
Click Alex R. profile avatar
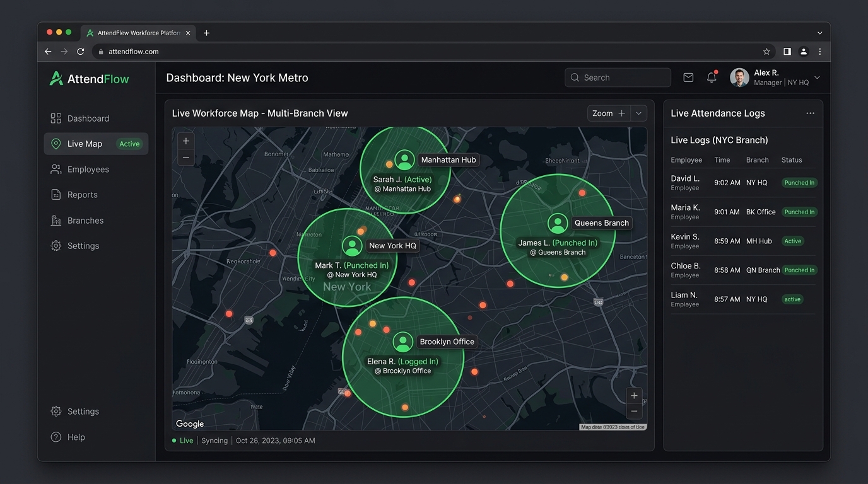click(739, 78)
